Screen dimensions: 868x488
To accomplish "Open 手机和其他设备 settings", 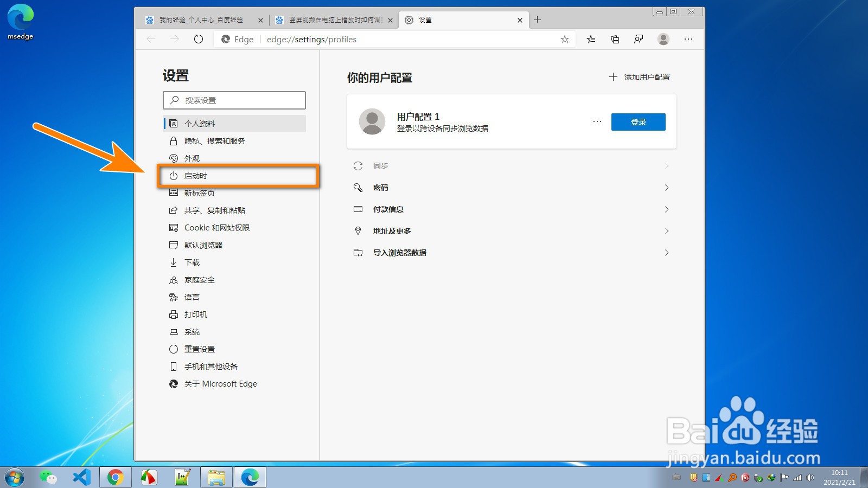I will coord(234,367).
